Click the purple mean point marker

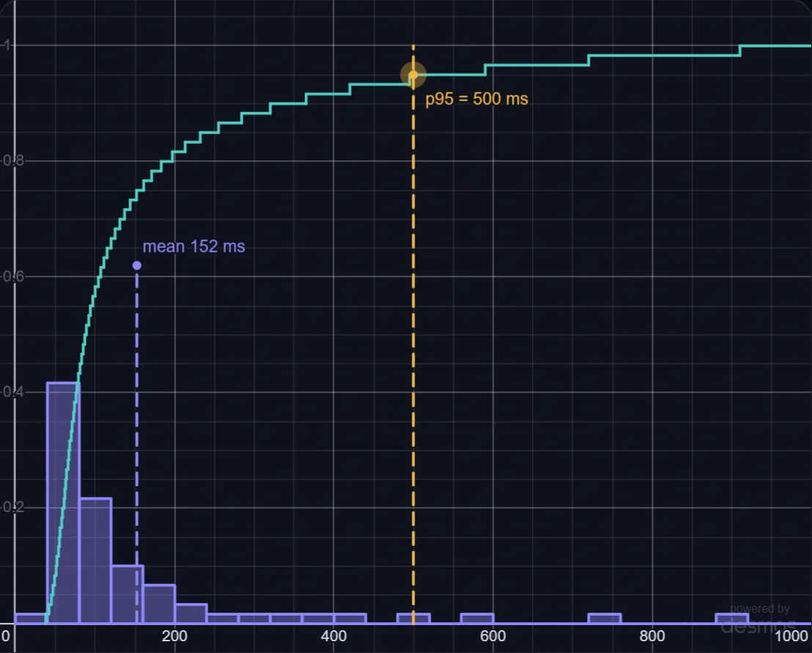[x=136, y=266]
